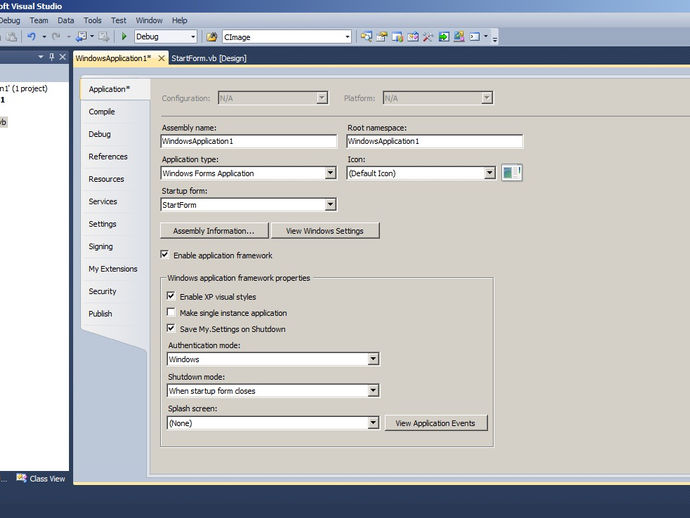The width and height of the screenshot is (690, 518).
Task: Click the green arrow Start Page icon
Action: click(x=444, y=37)
